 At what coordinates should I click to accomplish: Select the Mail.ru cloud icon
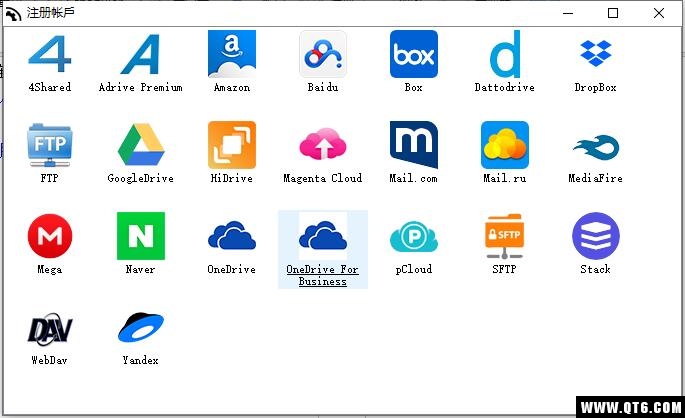pos(505,145)
